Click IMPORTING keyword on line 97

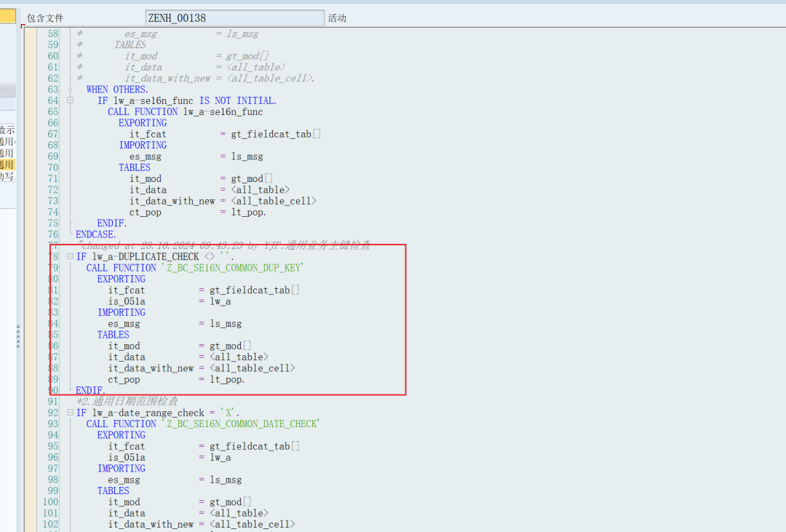tap(122, 469)
